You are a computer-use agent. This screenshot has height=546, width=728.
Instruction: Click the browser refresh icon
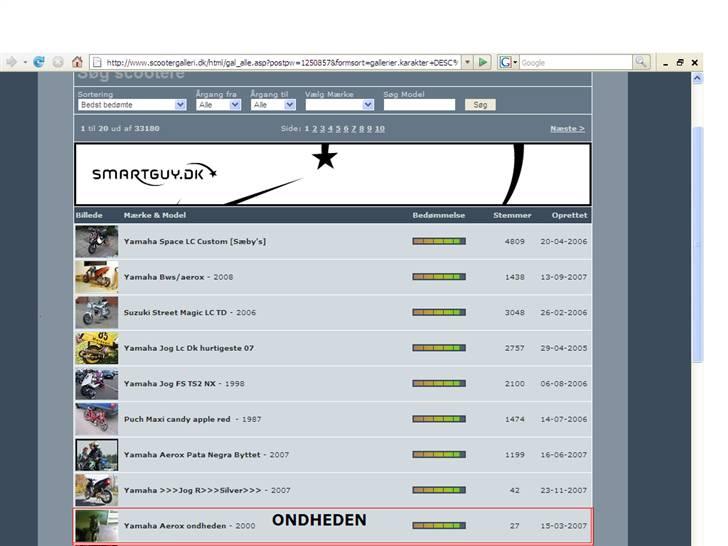point(39,62)
